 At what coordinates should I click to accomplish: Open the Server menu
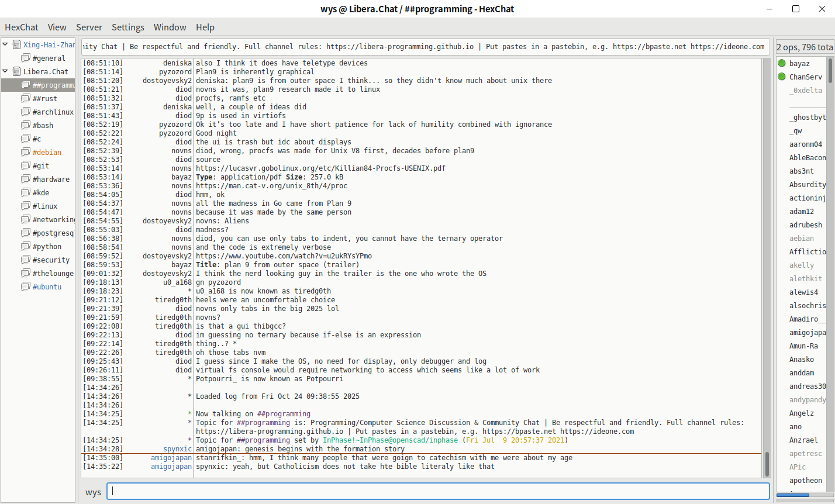tap(89, 27)
